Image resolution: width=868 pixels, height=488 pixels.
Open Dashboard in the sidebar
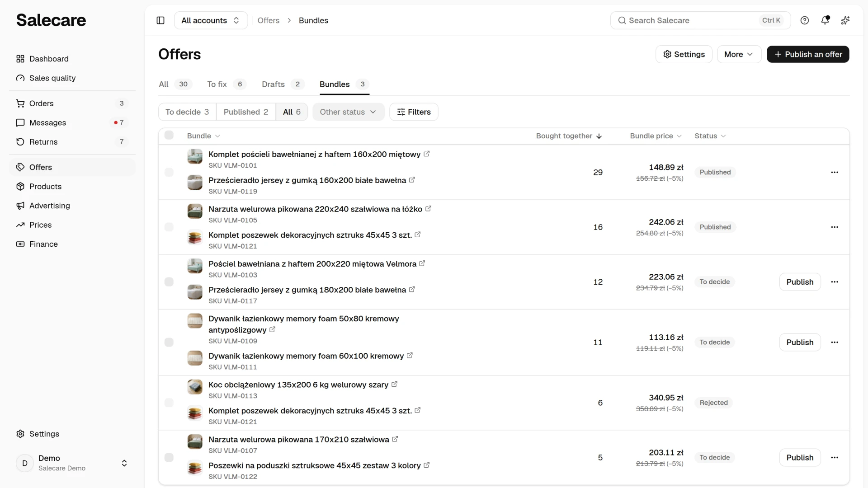72,59
